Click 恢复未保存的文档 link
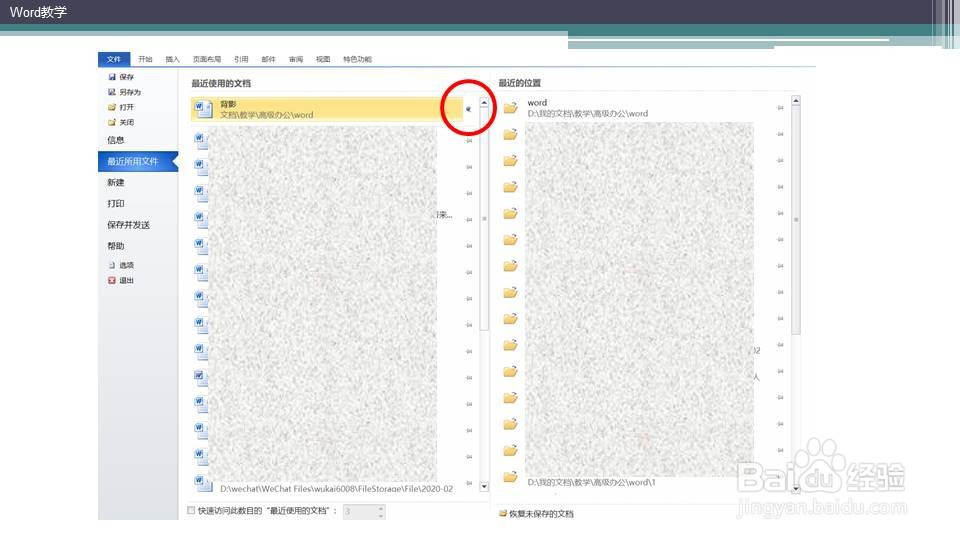 pos(541,514)
